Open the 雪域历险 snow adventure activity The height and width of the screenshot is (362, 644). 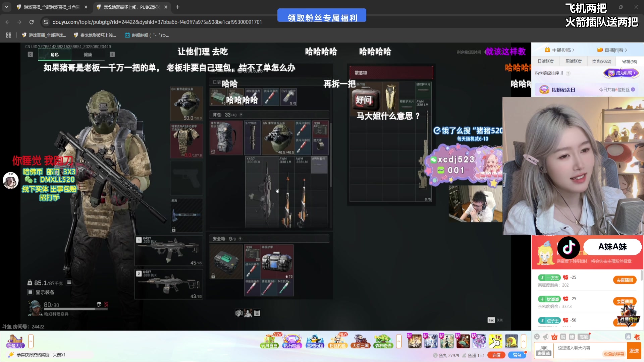tap(315, 341)
